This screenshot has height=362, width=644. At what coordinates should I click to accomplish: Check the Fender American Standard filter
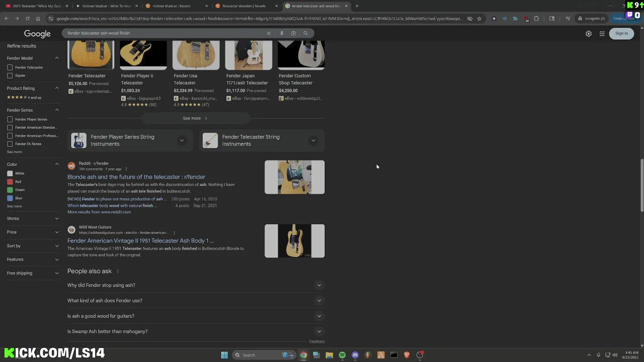tap(10, 128)
